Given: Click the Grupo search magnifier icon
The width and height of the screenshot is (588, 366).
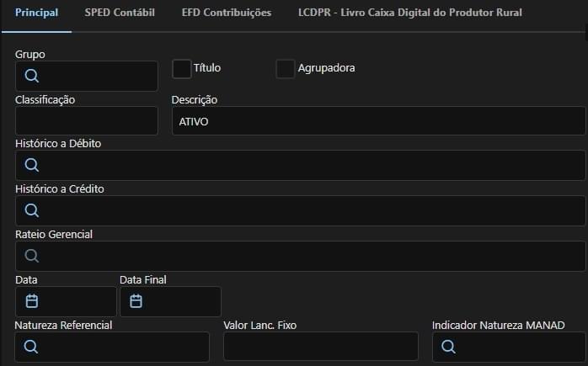Looking at the screenshot, I should coord(31,76).
